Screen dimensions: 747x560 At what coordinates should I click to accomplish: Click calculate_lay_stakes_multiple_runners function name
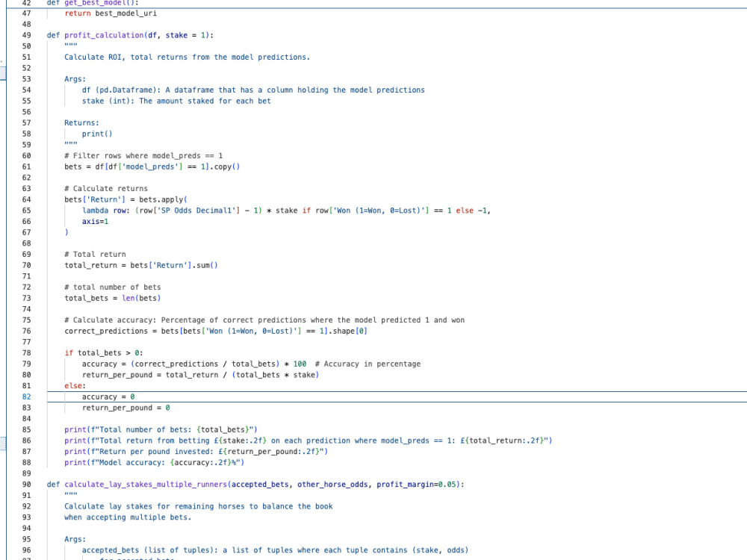click(146, 485)
